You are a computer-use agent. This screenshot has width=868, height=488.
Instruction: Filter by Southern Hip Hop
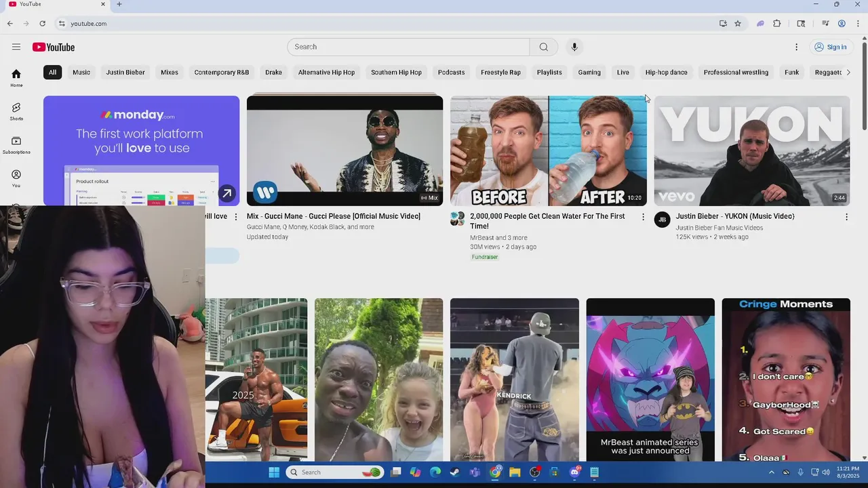[x=396, y=72]
